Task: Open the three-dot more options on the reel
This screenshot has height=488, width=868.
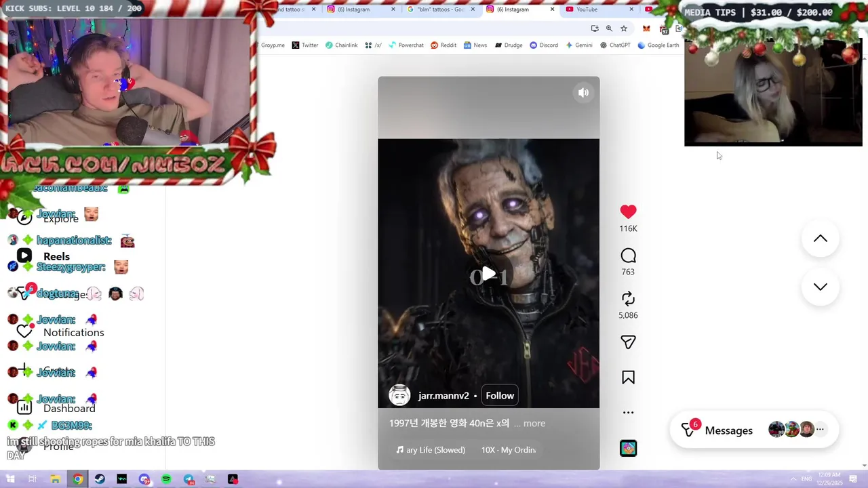Action: 628,412
